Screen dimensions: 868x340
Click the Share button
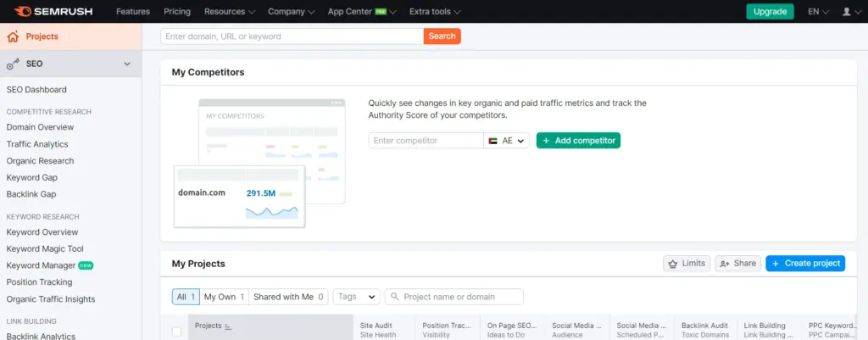point(738,264)
